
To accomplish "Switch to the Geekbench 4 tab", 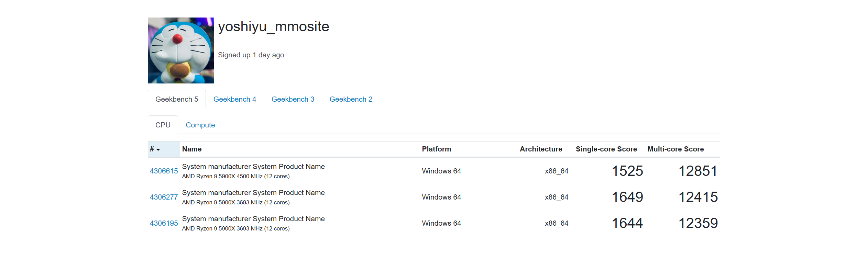I will (x=235, y=99).
